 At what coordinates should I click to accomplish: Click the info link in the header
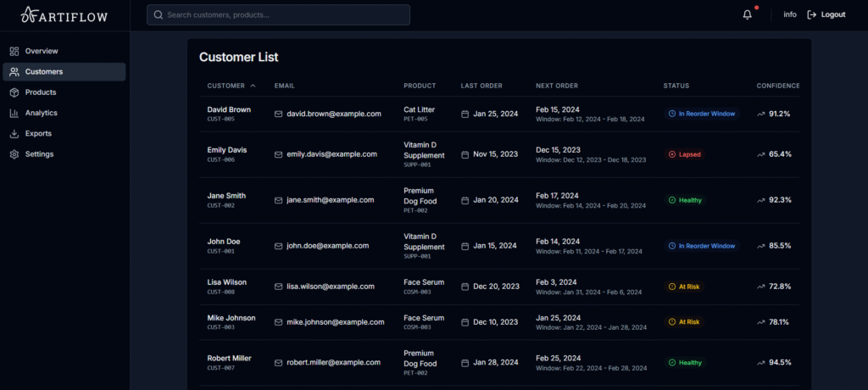click(x=789, y=14)
